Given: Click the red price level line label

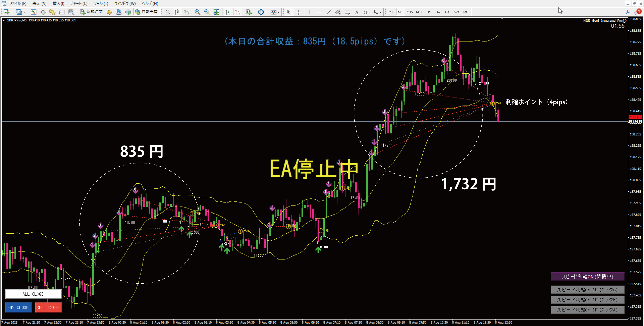Looking at the screenshot, I should (x=635, y=117).
